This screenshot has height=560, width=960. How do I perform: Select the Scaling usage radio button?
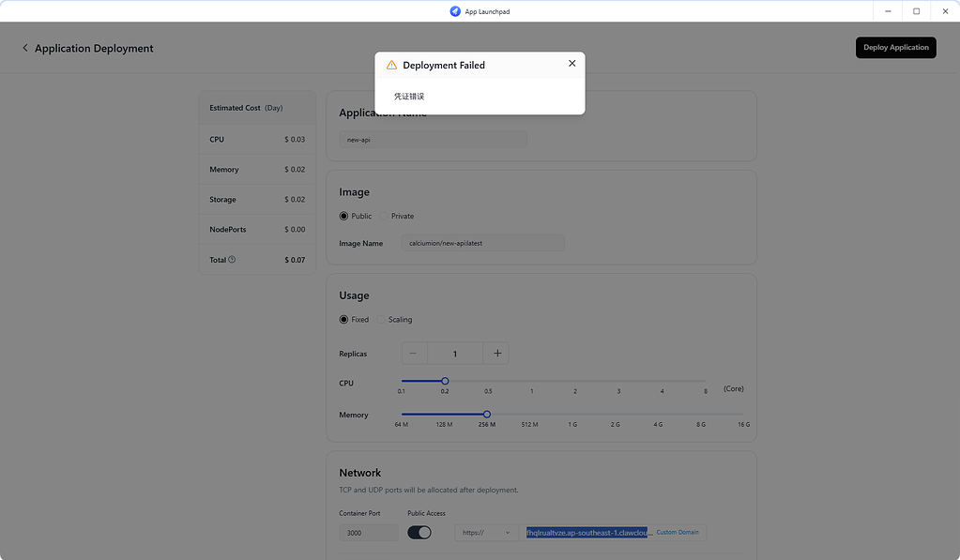point(380,320)
